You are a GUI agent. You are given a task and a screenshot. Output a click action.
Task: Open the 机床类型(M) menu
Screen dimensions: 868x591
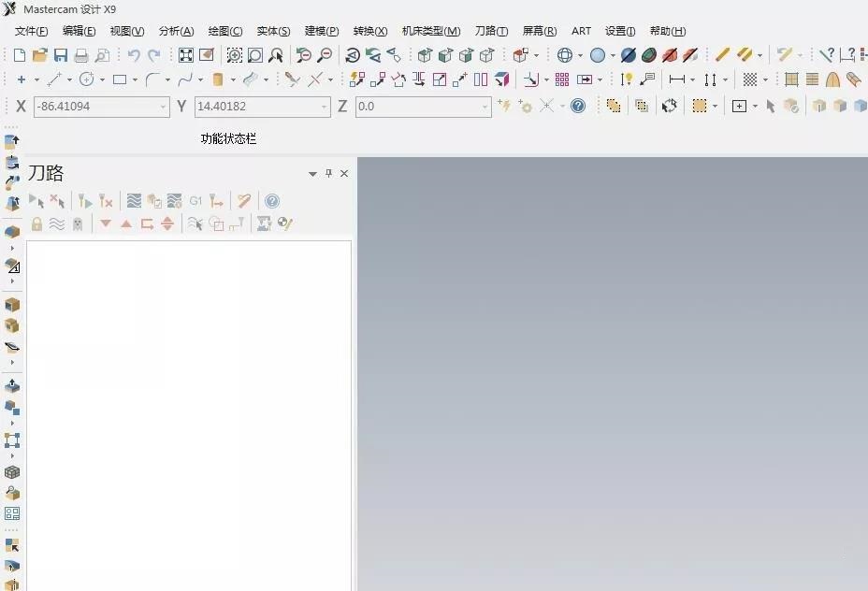(431, 31)
